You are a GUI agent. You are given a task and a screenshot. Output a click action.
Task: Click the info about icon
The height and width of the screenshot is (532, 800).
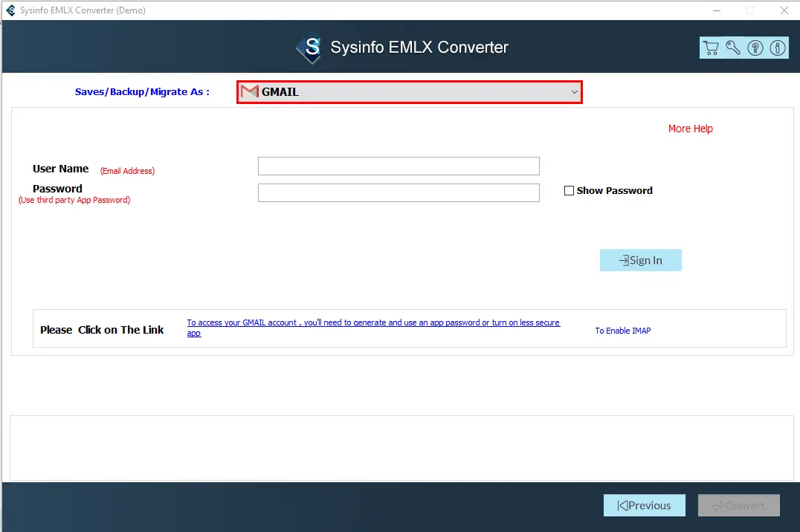click(x=778, y=48)
